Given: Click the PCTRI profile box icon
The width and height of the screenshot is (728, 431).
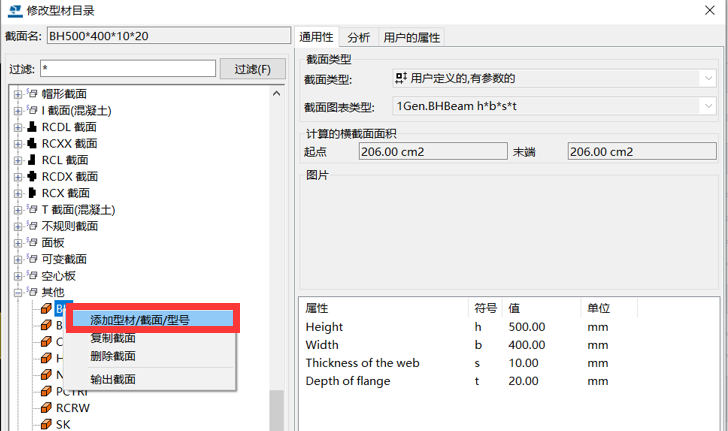Looking at the screenshot, I should click(x=46, y=391).
